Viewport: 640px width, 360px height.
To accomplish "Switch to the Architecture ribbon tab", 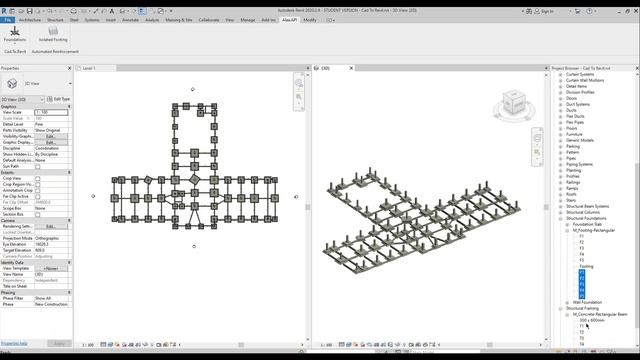I will tap(30, 20).
